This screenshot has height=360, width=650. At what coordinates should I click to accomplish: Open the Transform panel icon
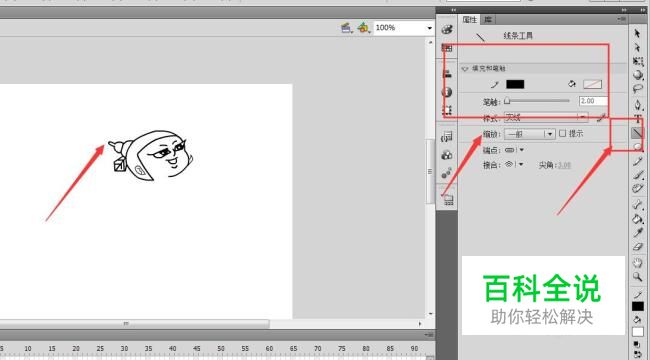pos(447,110)
